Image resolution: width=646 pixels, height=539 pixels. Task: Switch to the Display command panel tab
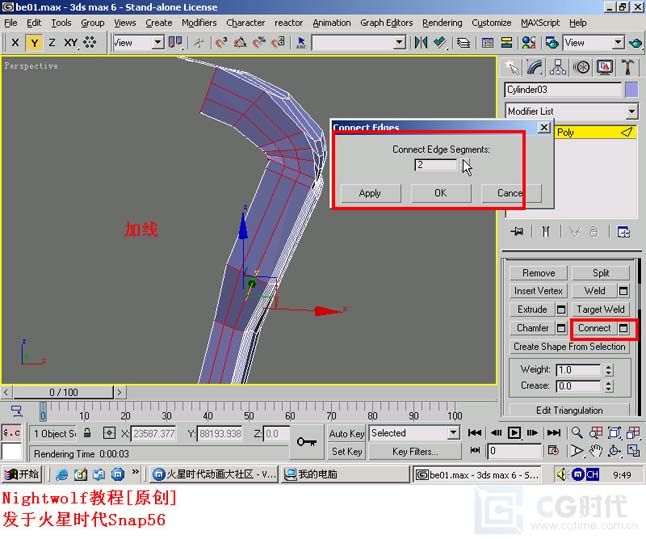[x=604, y=67]
